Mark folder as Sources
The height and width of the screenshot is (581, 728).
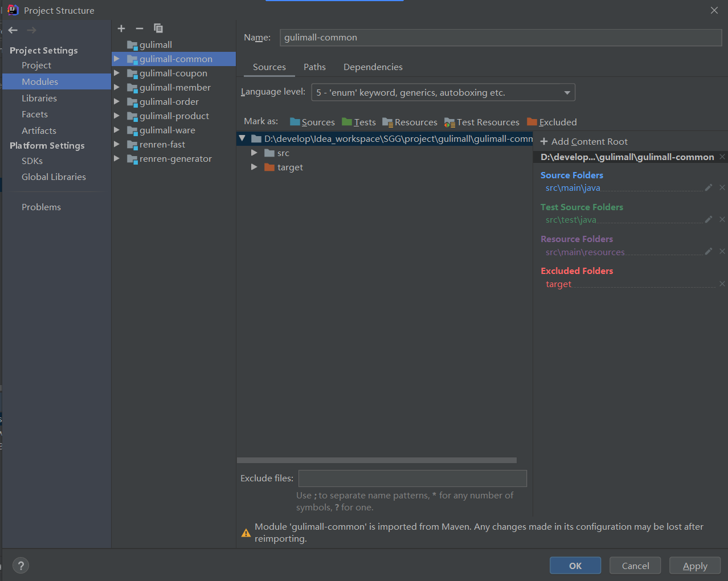pyautogui.click(x=312, y=122)
